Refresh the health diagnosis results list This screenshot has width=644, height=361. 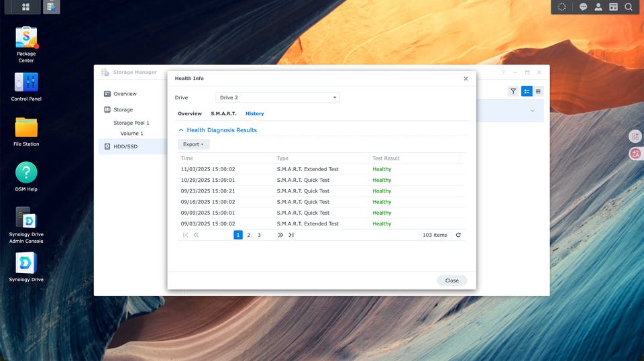tap(458, 235)
